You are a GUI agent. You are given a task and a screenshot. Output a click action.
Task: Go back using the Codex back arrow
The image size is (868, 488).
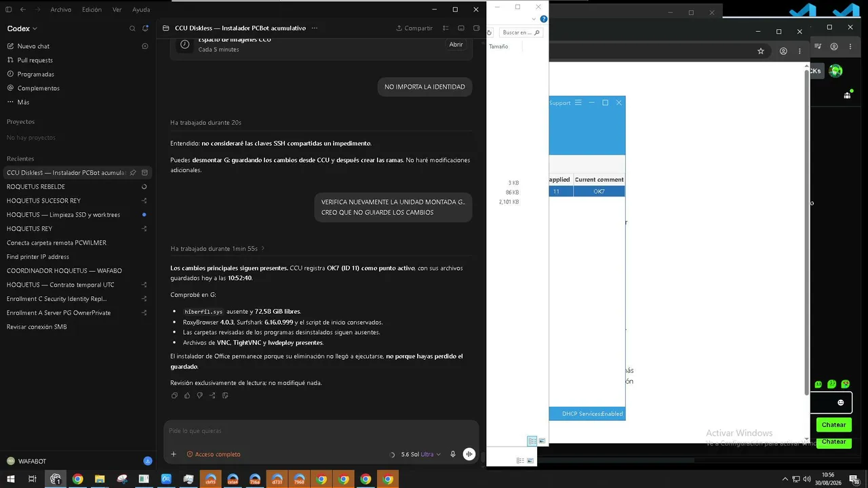click(23, 9)
